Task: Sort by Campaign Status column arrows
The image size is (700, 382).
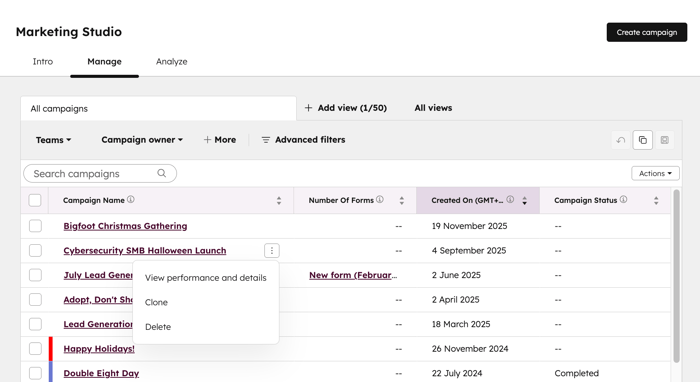Action: (x=656, y=200)
